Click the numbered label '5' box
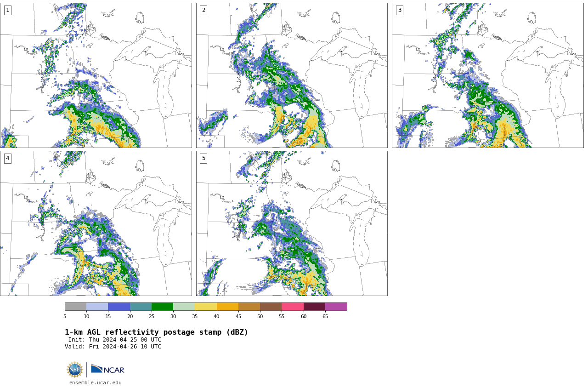 pyautogui.click(x=204, y=158)
